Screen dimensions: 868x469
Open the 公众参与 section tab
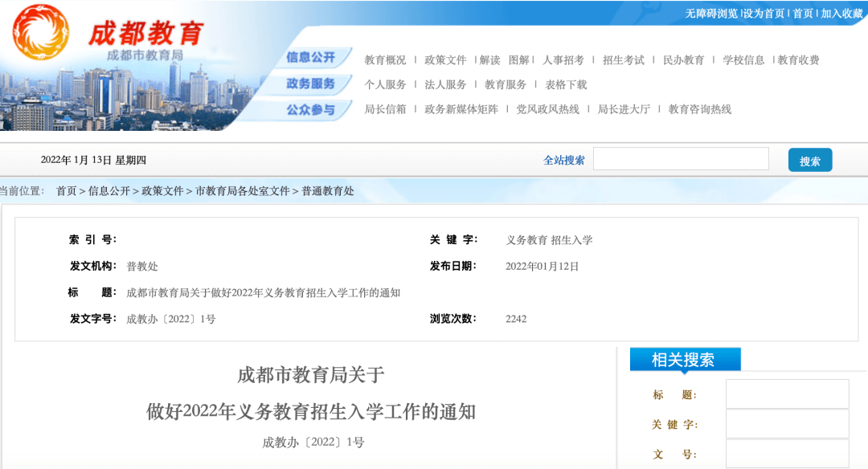(x=312, y=109)
